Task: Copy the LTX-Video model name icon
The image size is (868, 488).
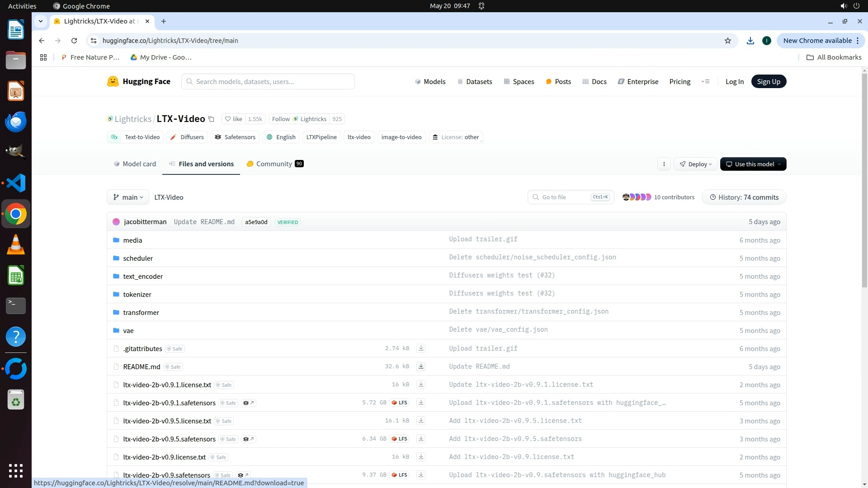Action: coord(211,119)
